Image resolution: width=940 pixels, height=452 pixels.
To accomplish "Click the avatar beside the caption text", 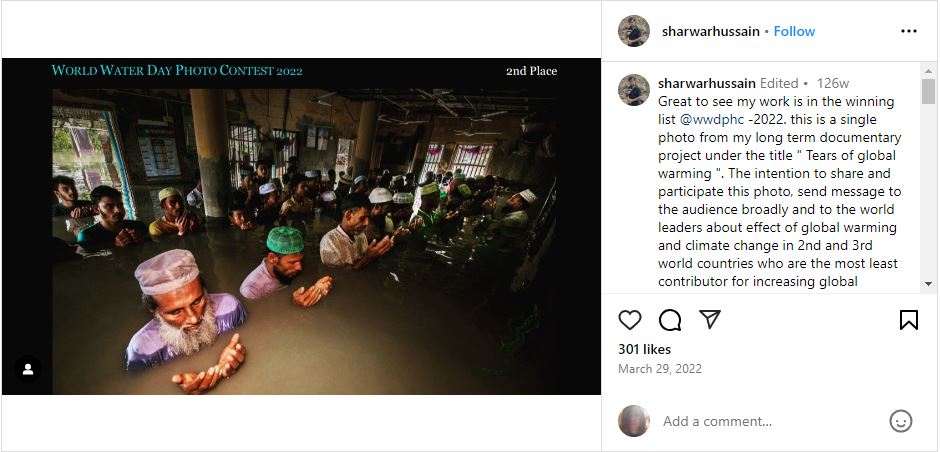I will [634, 90].
